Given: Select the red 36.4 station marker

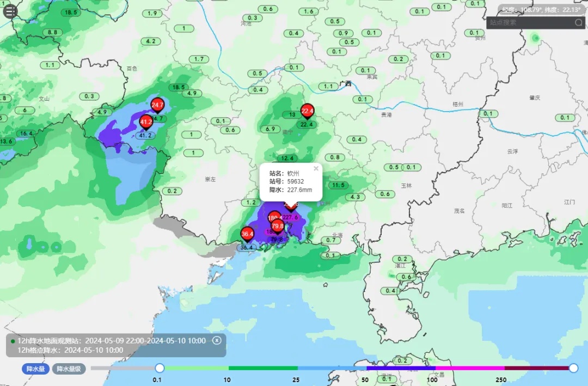Looking at the screenshot, I should pyautogui.click(x=247, y=235).
